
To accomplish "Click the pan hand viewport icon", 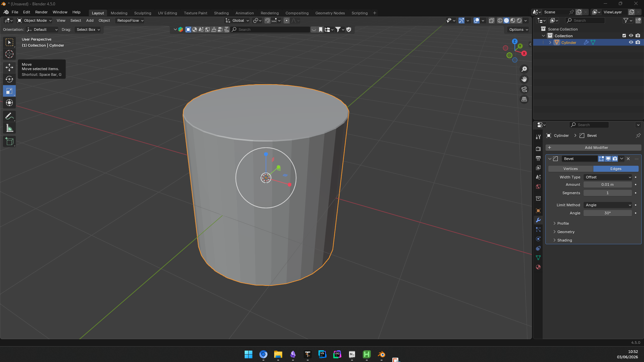I will tap(524, 79).
